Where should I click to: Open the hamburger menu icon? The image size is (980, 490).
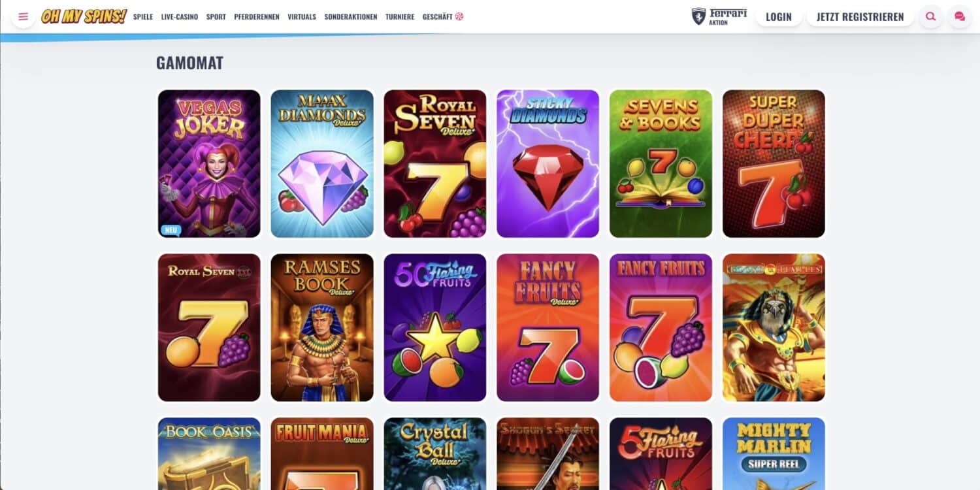(x=23, y=16)
